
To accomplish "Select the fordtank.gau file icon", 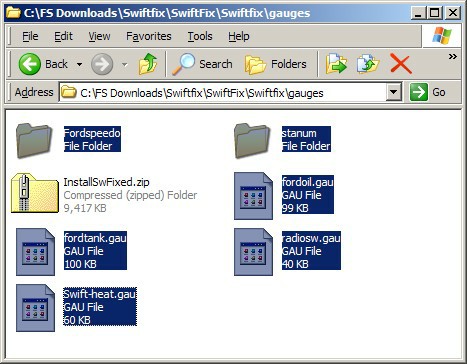I will (35, 252).
